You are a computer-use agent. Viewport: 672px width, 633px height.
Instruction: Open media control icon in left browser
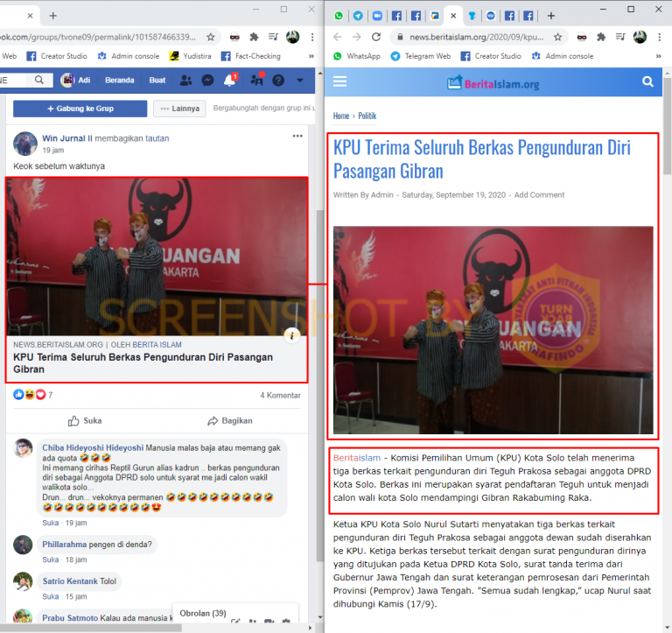click(x=273, y=37)
